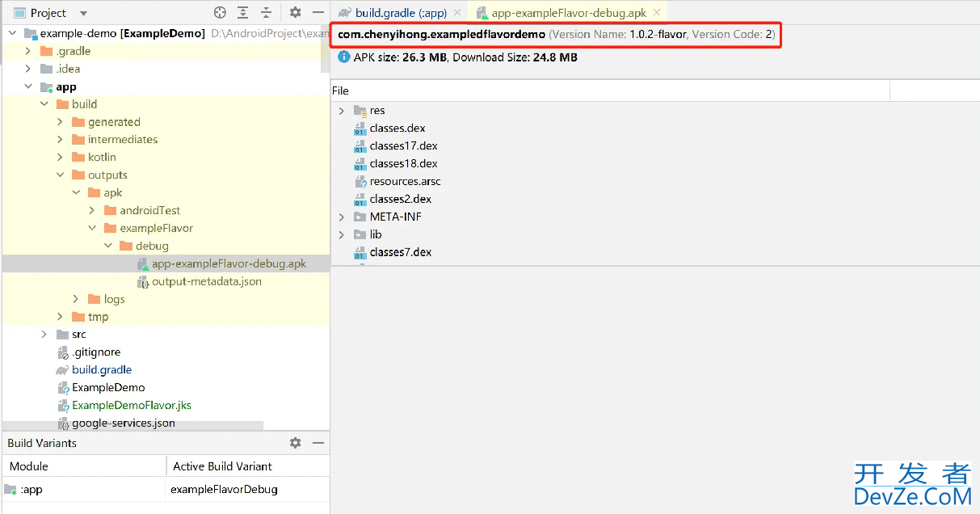Select the classes17.dex file icon
Image resolution: width=980 pixels, height=514 pixels.
click(x=360, y=146)
